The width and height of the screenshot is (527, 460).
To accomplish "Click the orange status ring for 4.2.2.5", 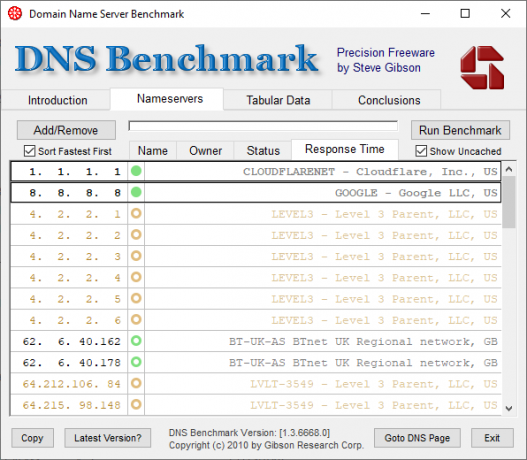I will coord(136,298).
